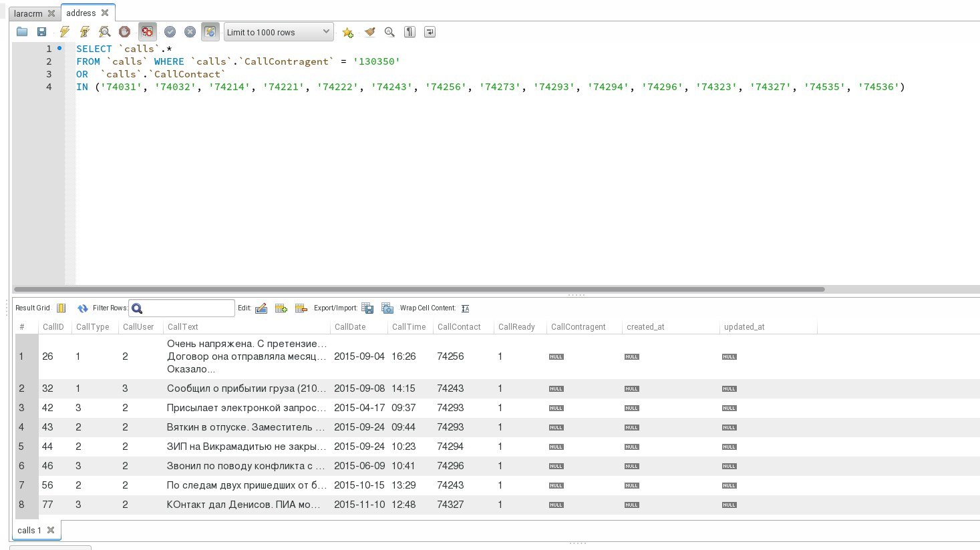Commit the current transaction
The image size is (980, 550).
click(x=170, y=32)
